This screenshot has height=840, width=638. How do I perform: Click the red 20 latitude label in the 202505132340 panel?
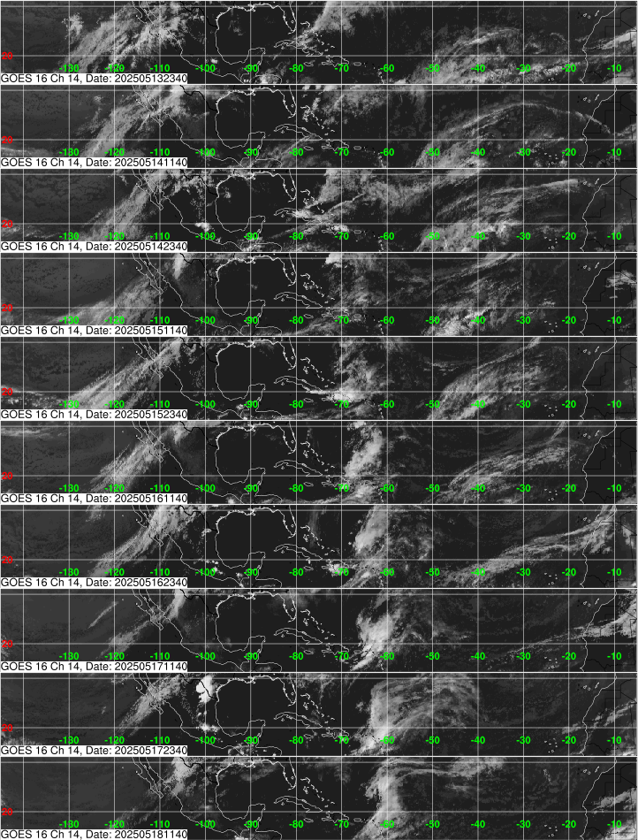coord(7,56)
